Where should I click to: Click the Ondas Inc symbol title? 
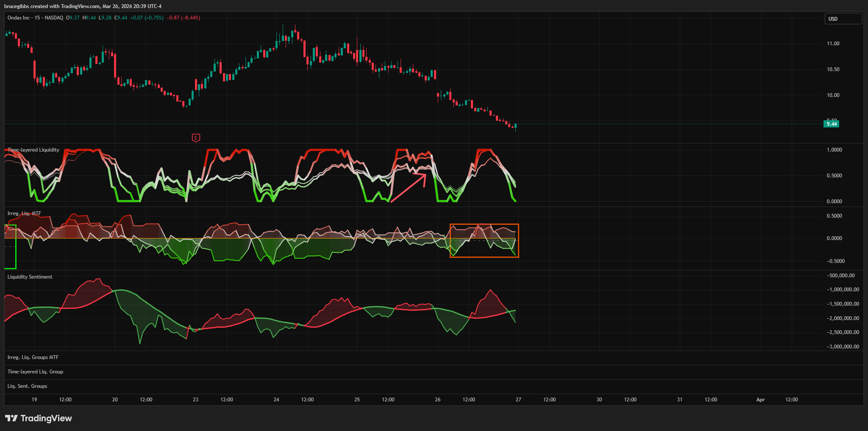pyautogui.click(x=19, y=18)
